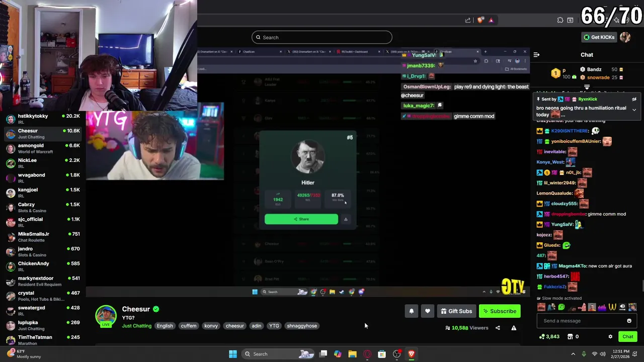Viewport: 644px width, 362px height.
Task: Click the browser share icon in address bar
Action: pos(468,20)
